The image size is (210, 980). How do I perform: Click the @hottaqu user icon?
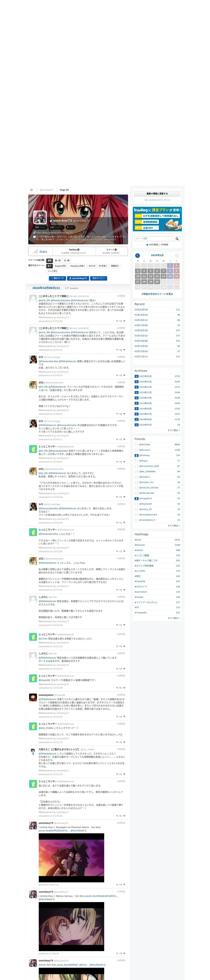pos(136,455)
